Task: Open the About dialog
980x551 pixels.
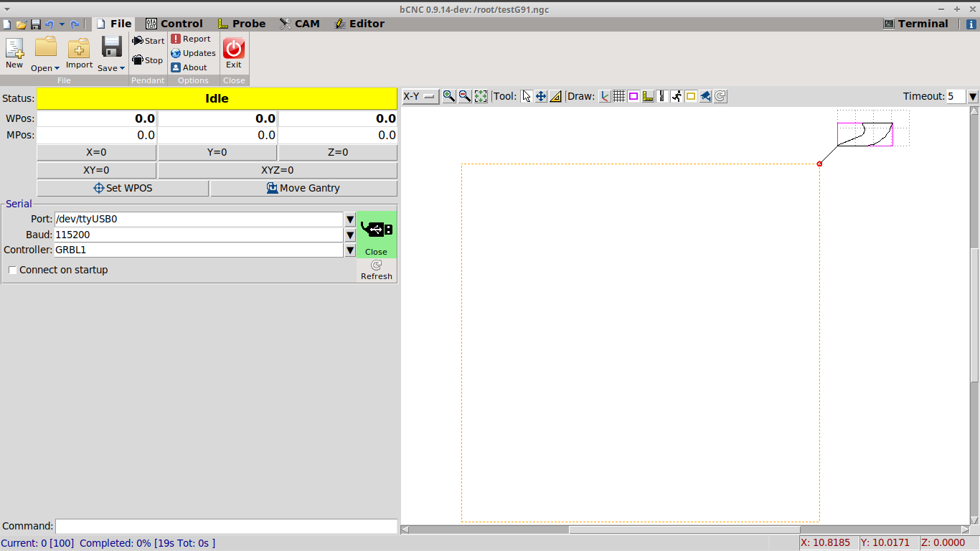Action: tap(189, 67)
